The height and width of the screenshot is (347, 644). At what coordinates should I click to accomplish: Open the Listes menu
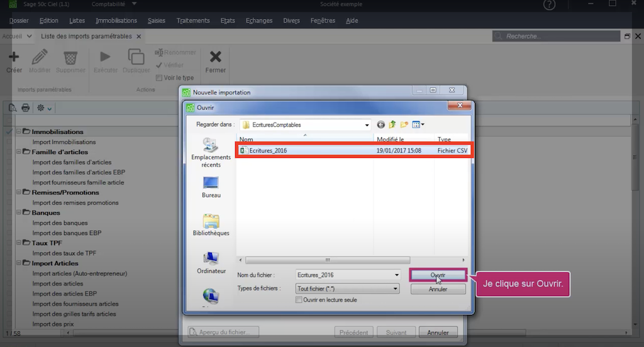77,21
